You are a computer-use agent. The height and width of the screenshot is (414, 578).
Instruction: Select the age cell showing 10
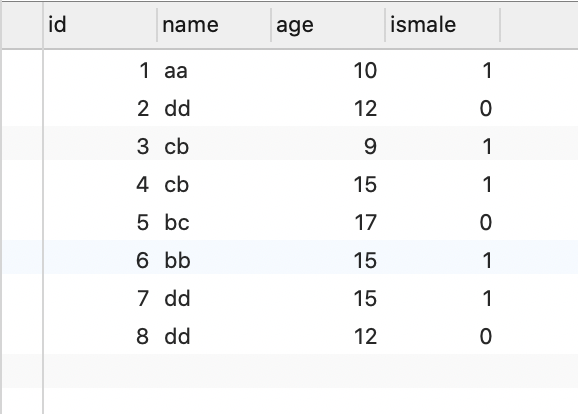328,70
